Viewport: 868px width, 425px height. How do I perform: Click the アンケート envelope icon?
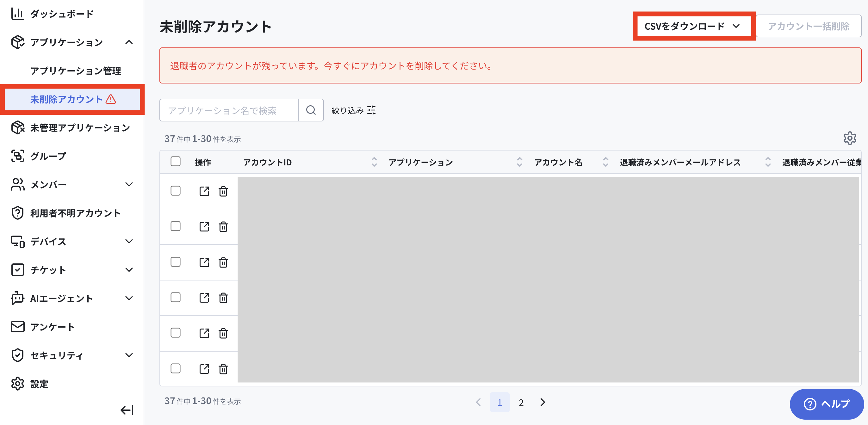(17, 327)
